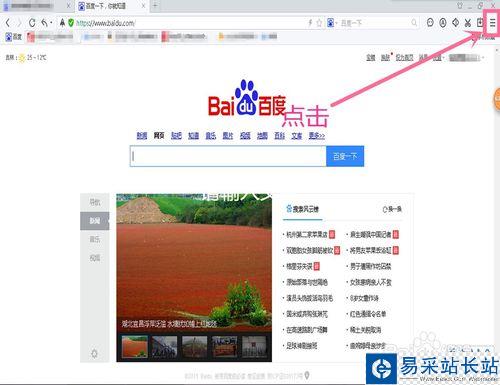
Task: Open the 音乐 link above the search box
Action: click(x=211, y=136)
